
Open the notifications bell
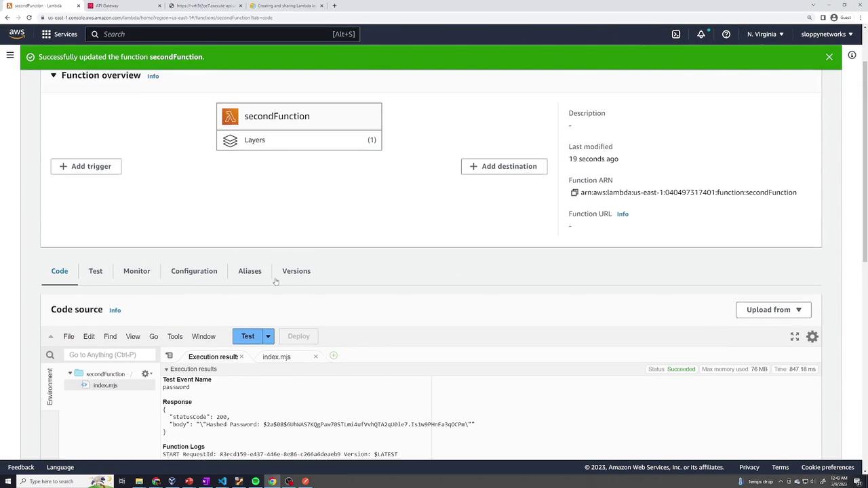tap(701, 34)
